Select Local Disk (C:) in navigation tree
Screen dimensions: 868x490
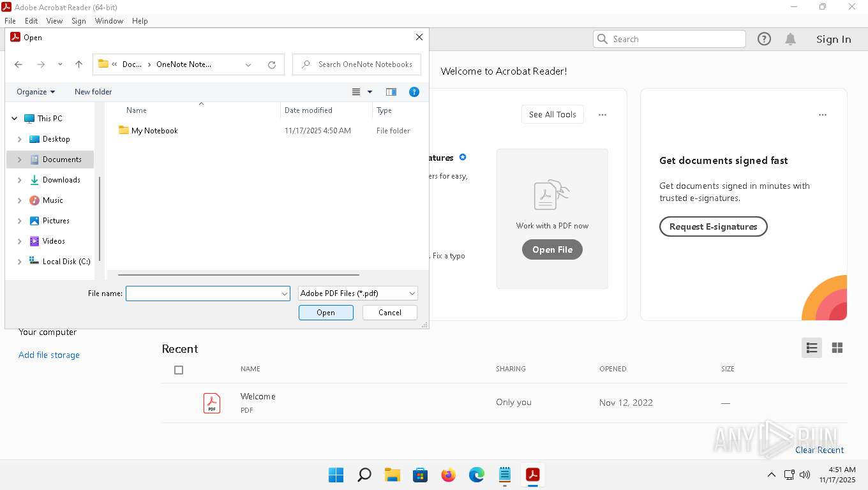(x=66, y=262)
